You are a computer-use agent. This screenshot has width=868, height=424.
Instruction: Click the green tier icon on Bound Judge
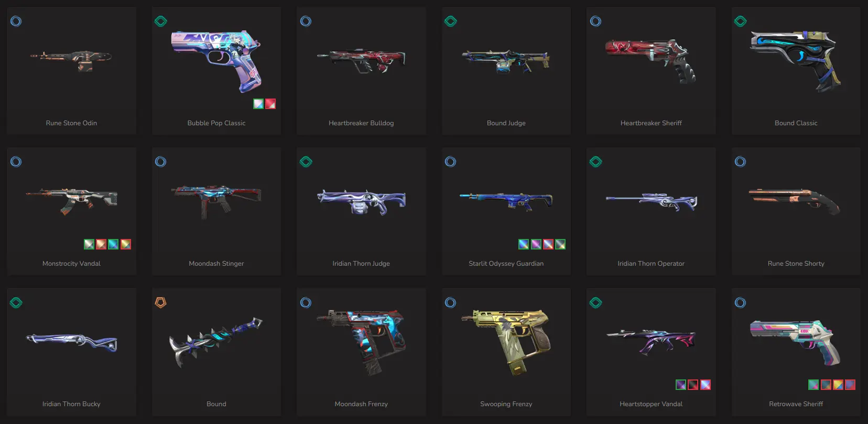[451, 21]
